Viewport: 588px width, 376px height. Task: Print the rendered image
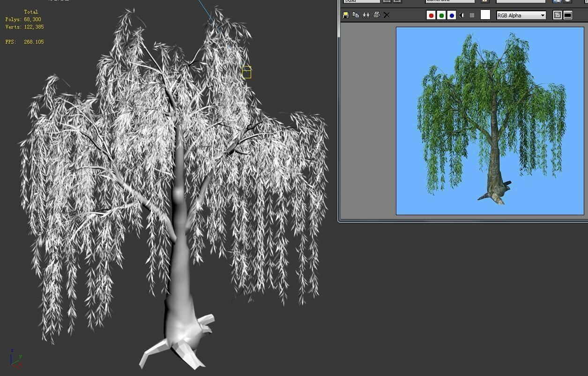pos(376,15)
